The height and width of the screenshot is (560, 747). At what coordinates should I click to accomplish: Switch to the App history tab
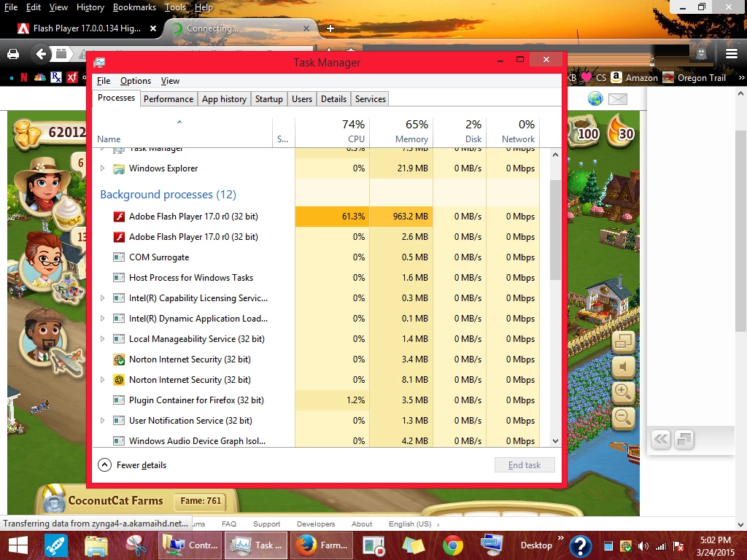coord(224,99)
